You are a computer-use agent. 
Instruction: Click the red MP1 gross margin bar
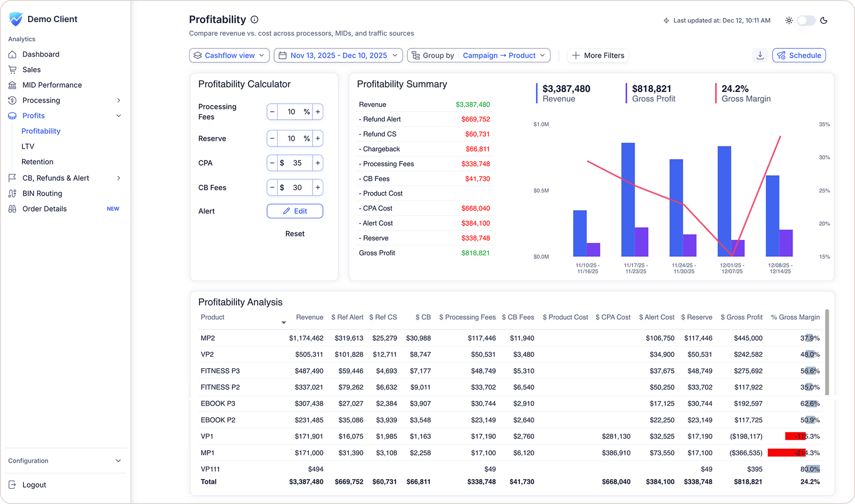(x=786, y=453)
